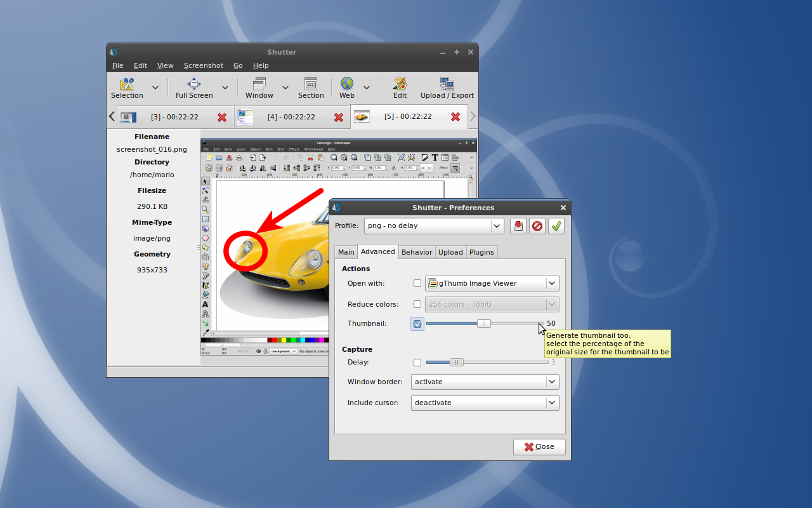Click the Upload / Export icon

coord(447,84)
